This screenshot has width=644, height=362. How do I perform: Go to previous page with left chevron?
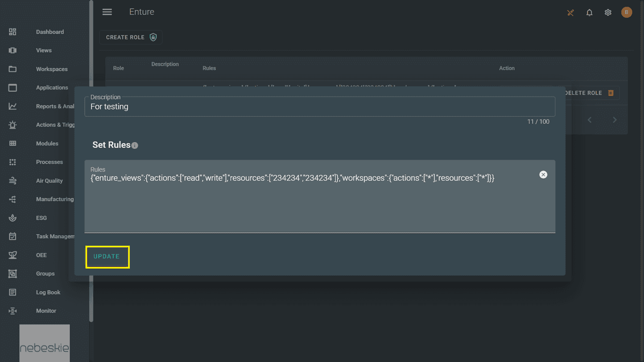pos(589,120)
